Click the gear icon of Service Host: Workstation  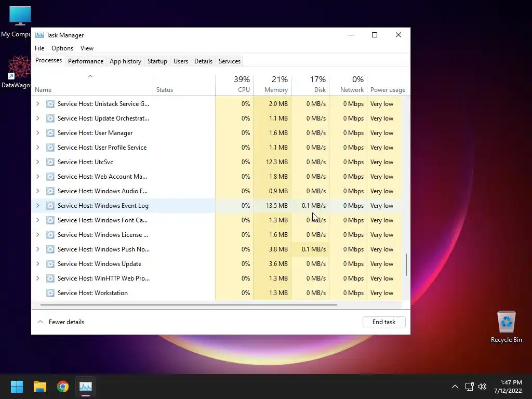(50, 293)
